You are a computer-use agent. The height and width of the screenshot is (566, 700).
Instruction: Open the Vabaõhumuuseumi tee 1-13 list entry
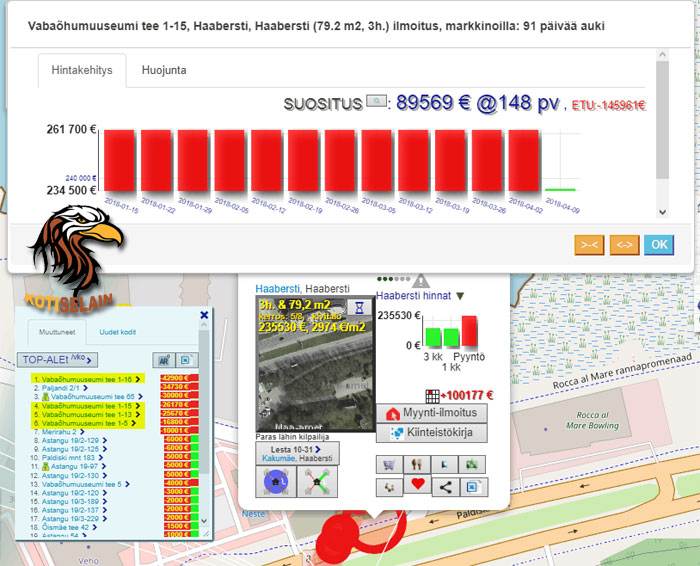[x=87, y=415]
